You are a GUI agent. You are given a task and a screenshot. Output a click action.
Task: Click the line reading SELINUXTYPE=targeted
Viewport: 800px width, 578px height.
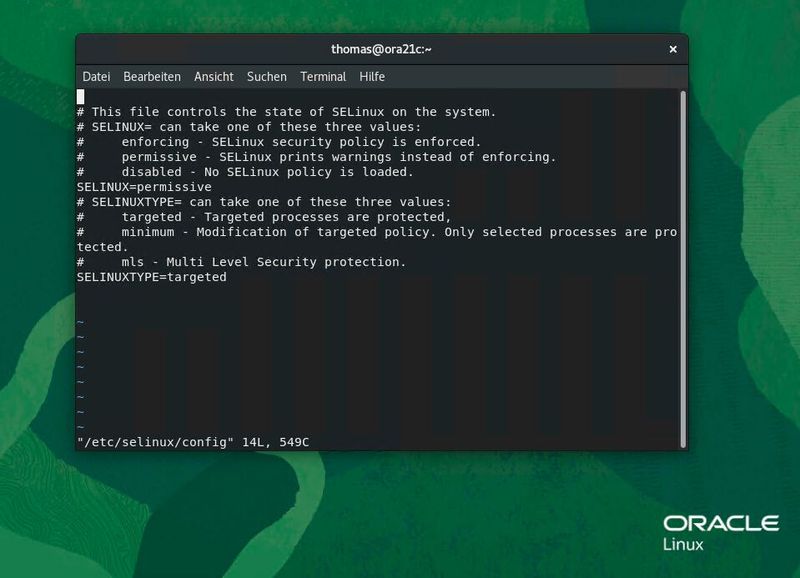coord(150,276)
